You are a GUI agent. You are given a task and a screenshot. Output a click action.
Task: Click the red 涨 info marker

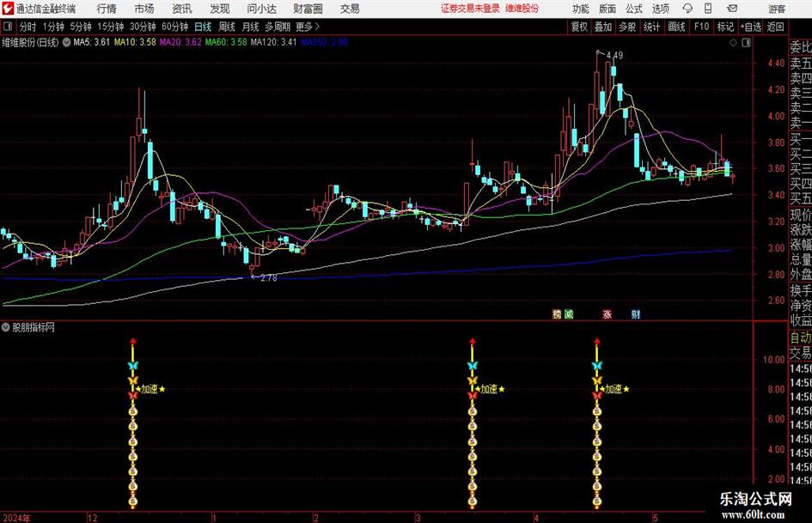point(607,314)
